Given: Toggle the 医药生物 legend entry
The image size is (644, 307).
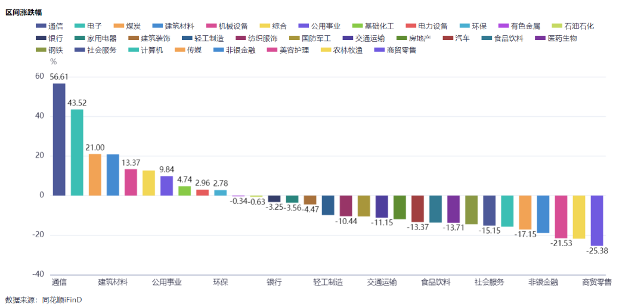Looking at the screenshot, I should [x=556, y=39].
